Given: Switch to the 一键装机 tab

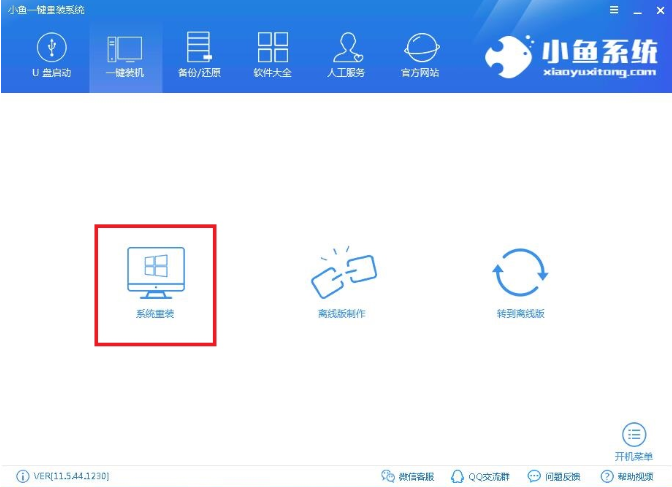Looking at the screenshot, I should pyautogui.click(x=125, y=56).
